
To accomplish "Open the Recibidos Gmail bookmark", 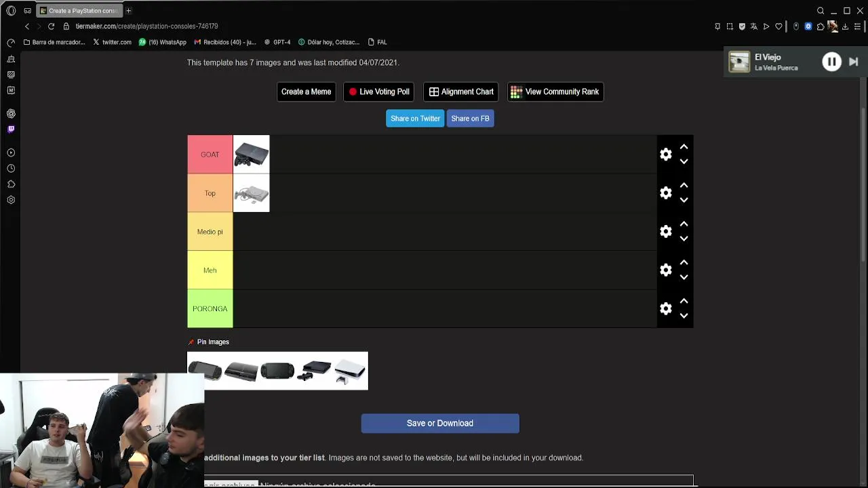I will [x=225, y=42].
